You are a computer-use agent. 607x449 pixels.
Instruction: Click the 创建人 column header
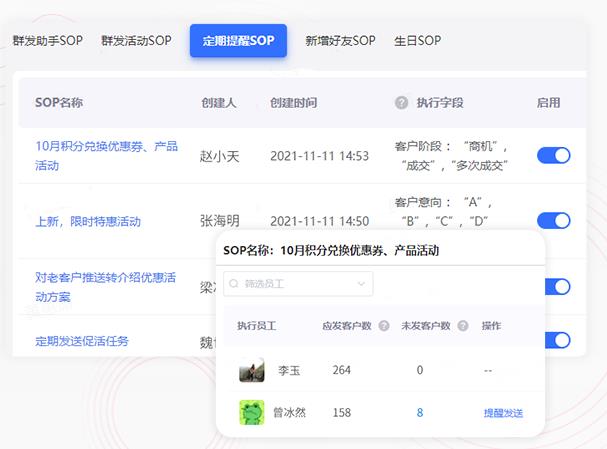click(x=219, y=103)
